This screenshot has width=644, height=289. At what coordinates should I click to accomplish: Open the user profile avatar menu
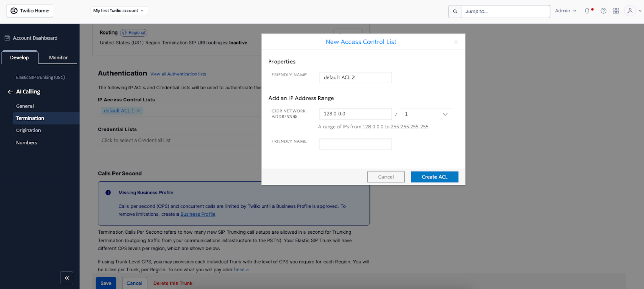[630, 11]
